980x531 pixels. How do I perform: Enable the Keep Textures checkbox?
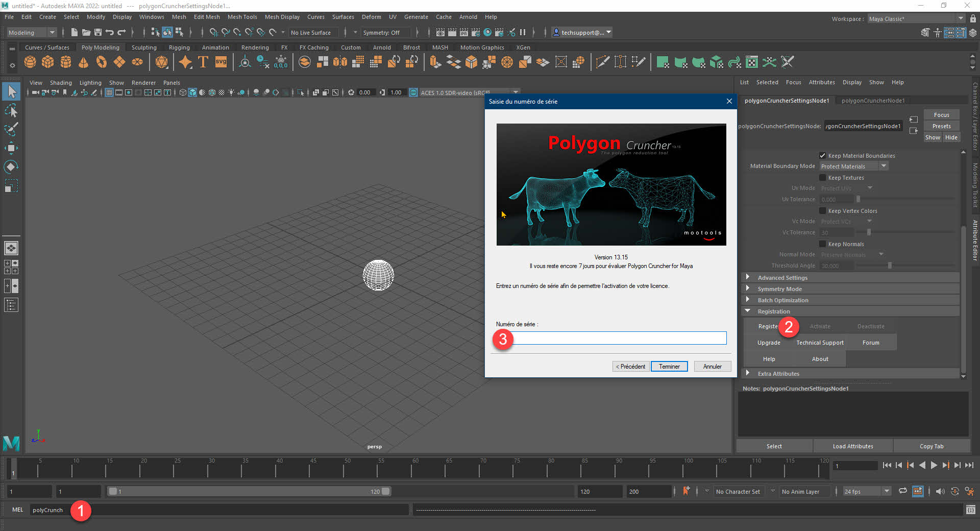pyautogui.click(x=822, y=177)
